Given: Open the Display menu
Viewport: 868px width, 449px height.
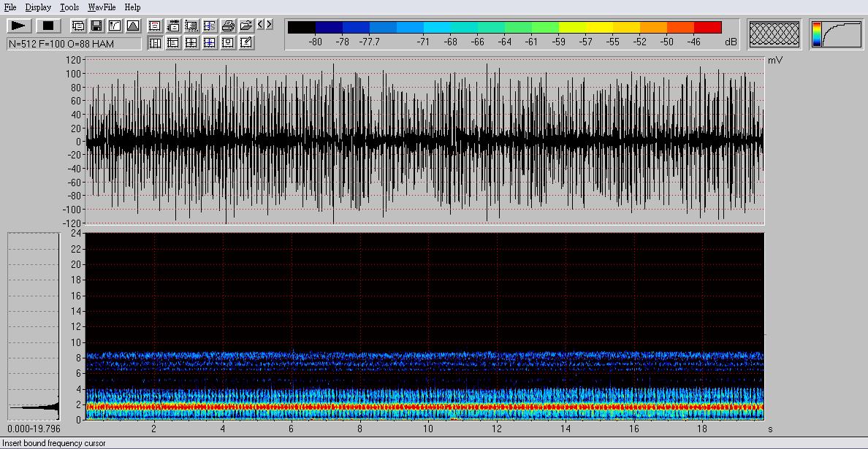Looking at the screenshot, I should tap(38, 7).
